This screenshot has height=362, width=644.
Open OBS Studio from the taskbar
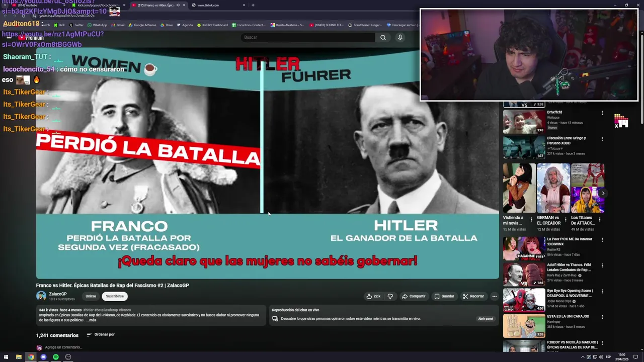click(x=68, y=357)
